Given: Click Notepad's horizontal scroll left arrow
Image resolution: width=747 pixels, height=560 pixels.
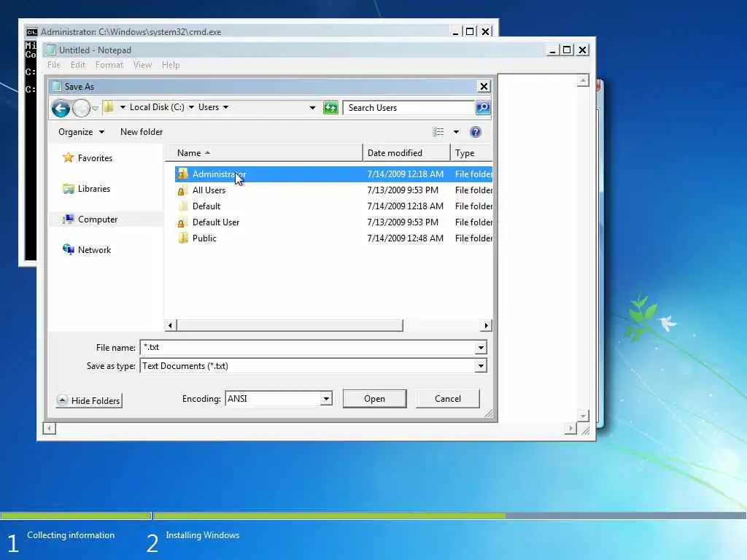Looking at the screenshot, I should click(49, 429).
